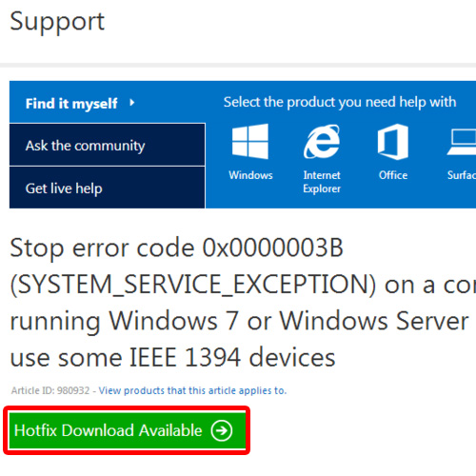Viewport: 476px width, 476px height.
Task: Click the Article ID 980932 text
Action: (50, 390)
